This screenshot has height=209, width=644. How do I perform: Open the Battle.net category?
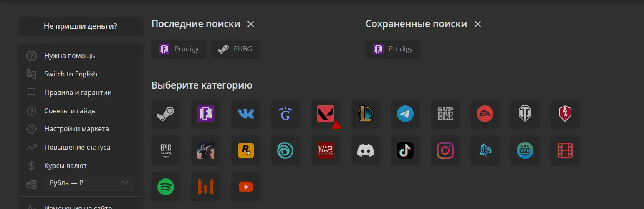485,150
